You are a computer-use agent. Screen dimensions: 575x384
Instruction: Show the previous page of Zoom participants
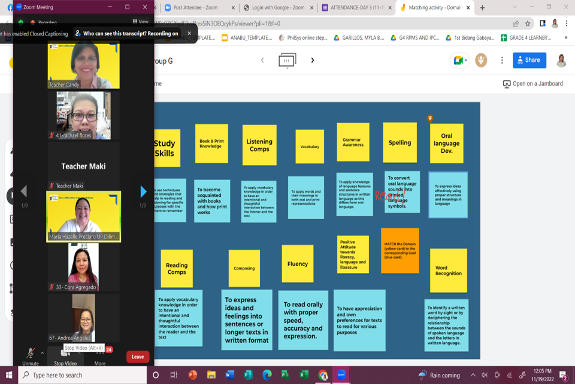[x=24, y=191]
